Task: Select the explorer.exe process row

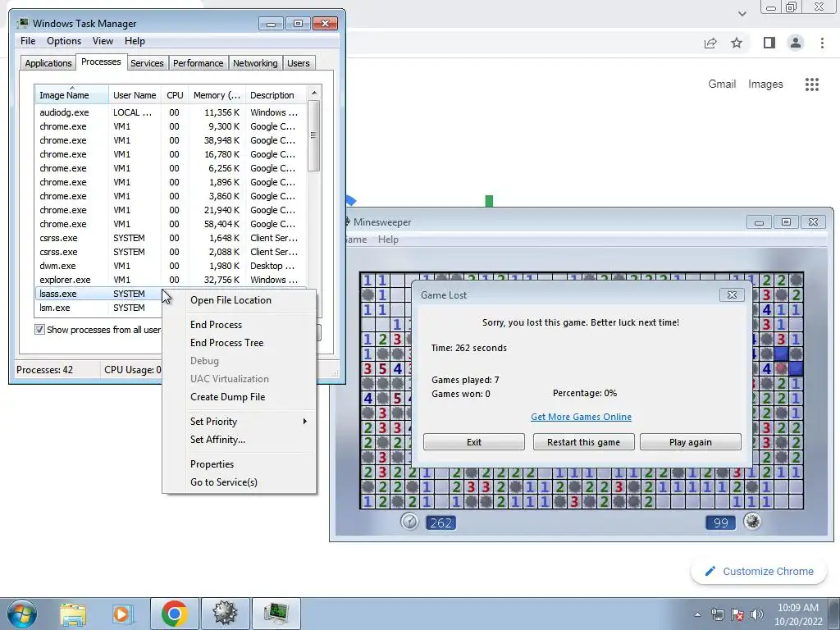Action: [171, 280]
